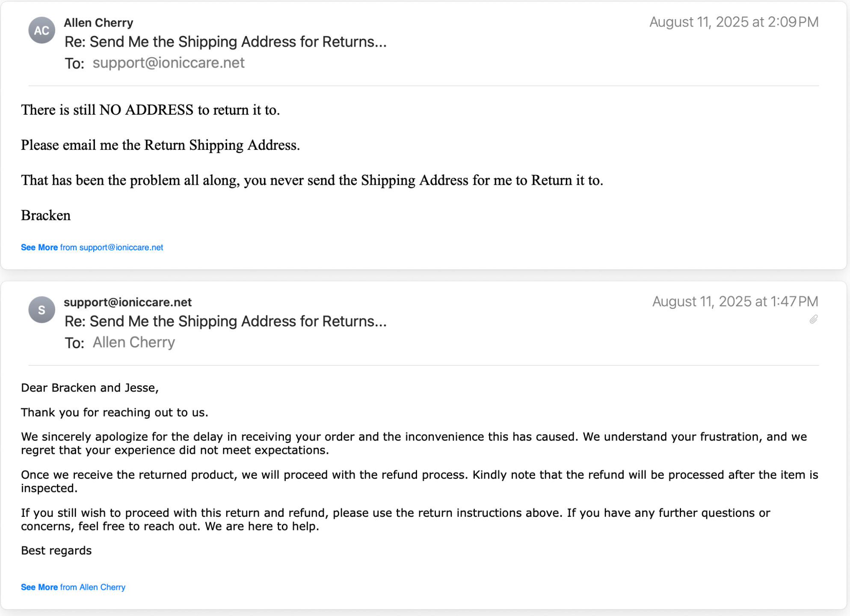Click the second email's subject line
The width and height of the screenshot is (850, 616).
point(225,321)
